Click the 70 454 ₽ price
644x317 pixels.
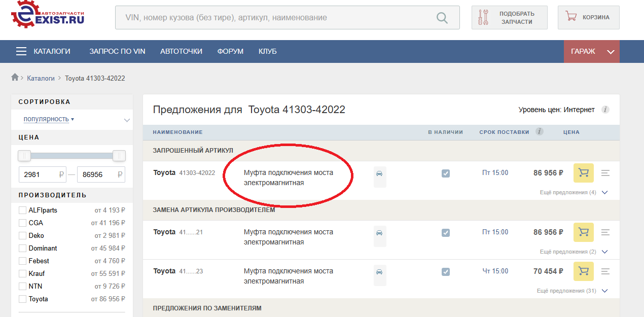(548, 271)
